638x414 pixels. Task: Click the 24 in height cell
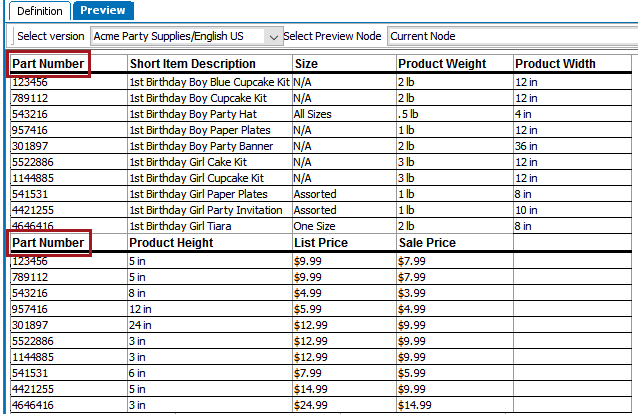pos(210,325)
